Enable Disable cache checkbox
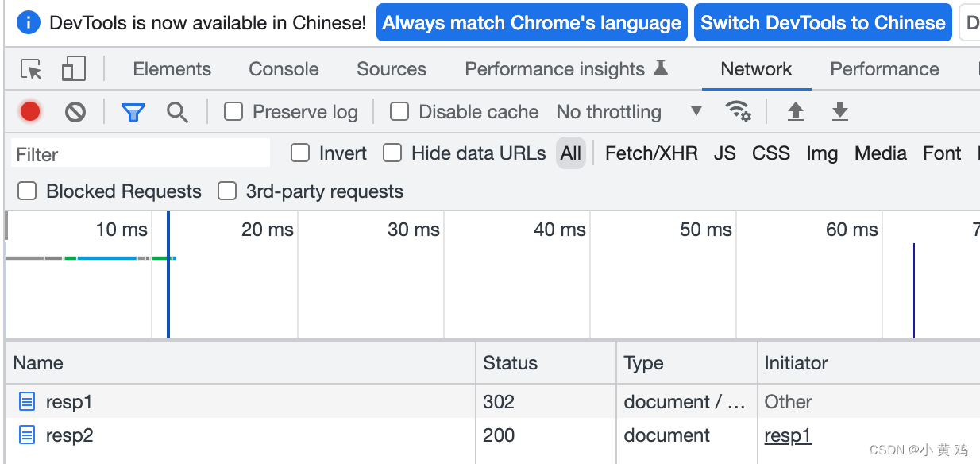The height and width of the screenshot is (464, 980). [x=399, y=112]
